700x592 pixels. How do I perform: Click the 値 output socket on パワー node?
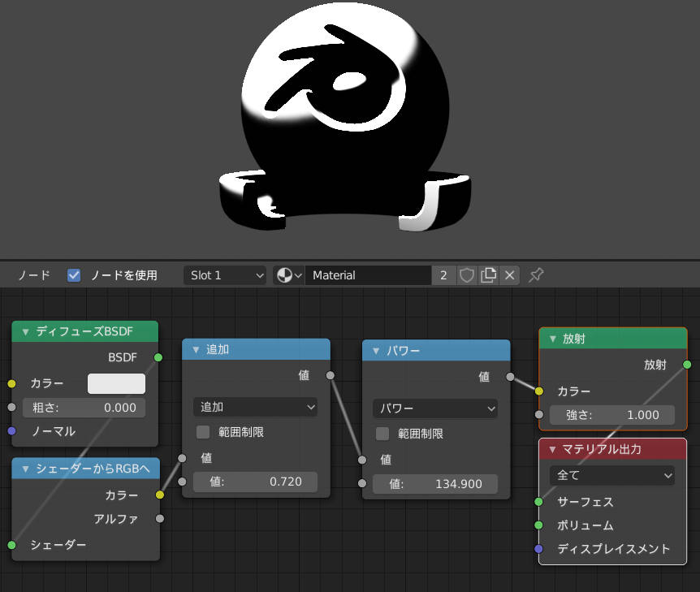pyautogui.click(x=510, y=377)
